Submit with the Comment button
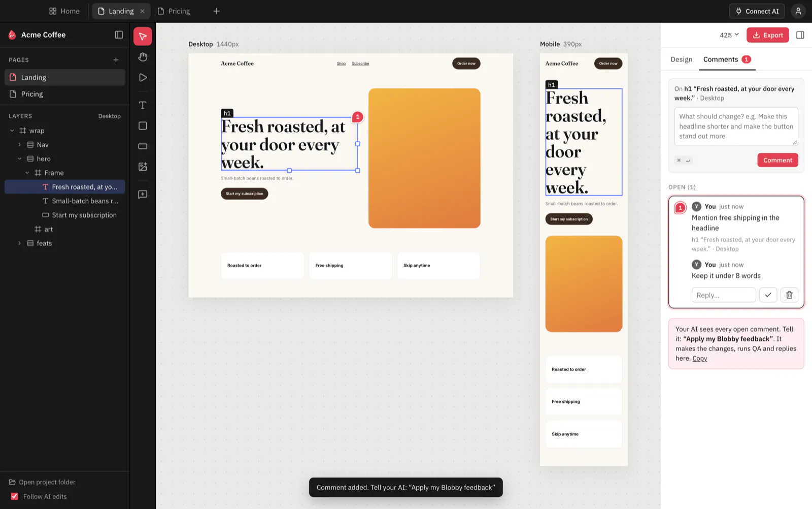The width and height of the screenshot is (812, 509). pos(778,160)
